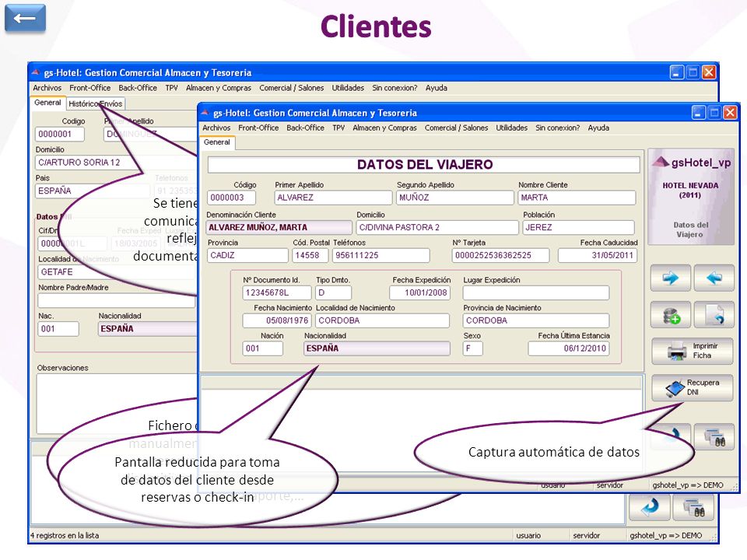This screenshot has height=560, width=747.
Task: Click Población field with JEREZ
Action: pos(578,227)
